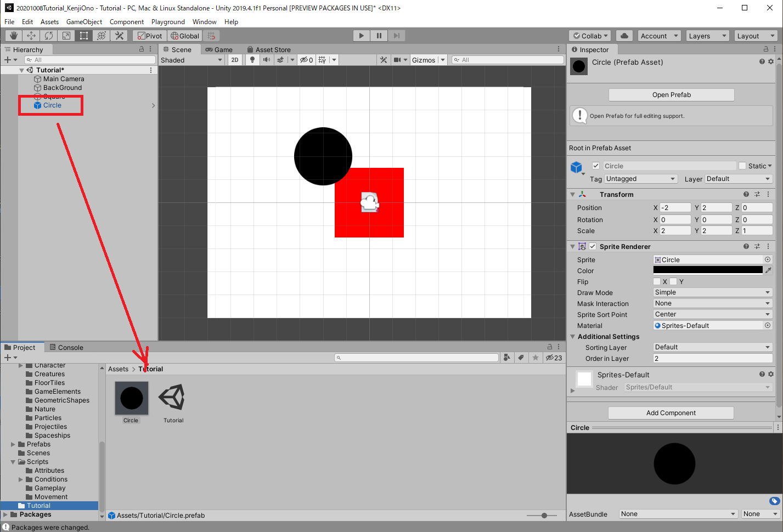The height and width of the screenshot is (532, 783).
Task: Toggle Circle active checkbox
Action: tap(596, 166)
